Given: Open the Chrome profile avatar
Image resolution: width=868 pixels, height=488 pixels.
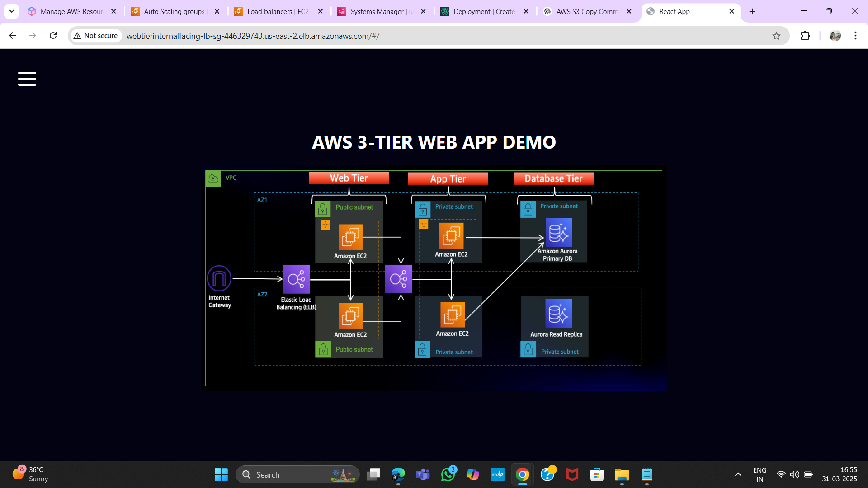Looking at the screenshot, I should click(835, 36).
